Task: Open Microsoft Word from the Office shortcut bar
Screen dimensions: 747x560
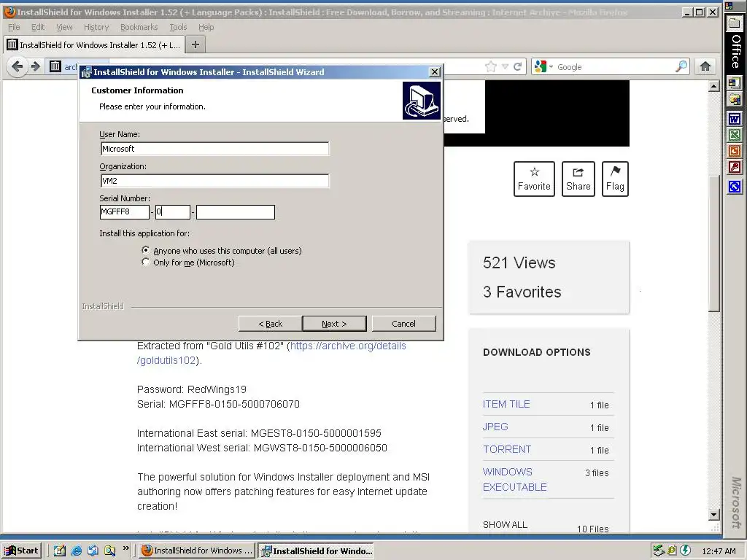Action: coord(734,119)
